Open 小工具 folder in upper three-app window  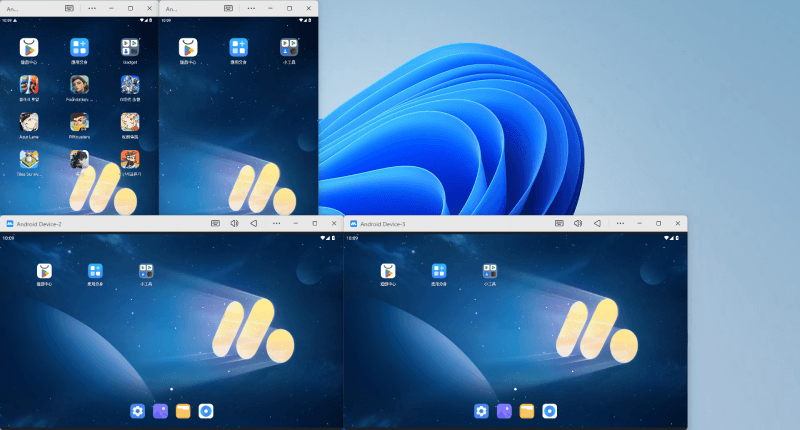[x=289, y=47]
